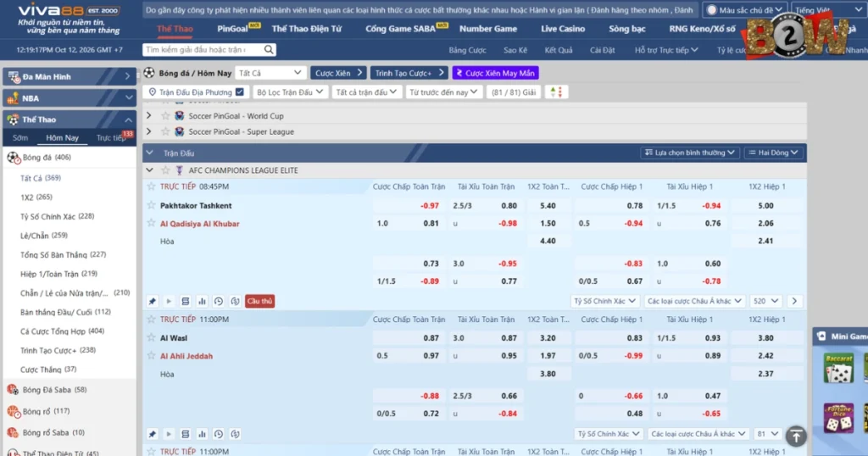Click AFC Champions League Elite trophy icon
The height and width of the screenshot is (456, 868).
point(180,170)
